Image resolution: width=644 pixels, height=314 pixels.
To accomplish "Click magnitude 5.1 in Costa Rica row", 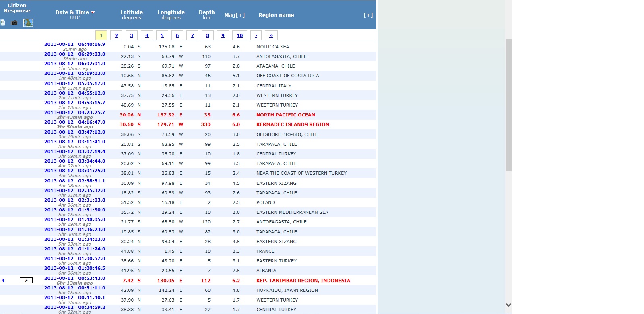I will pos(236,76).
